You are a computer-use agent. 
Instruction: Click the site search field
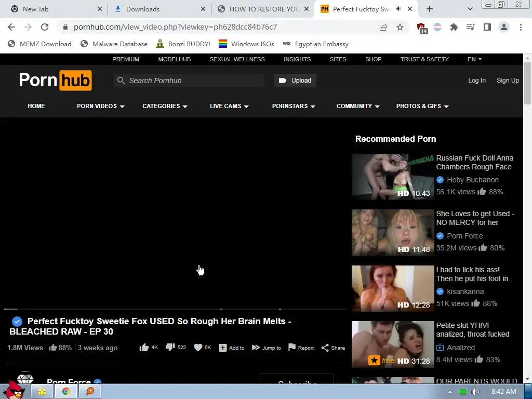(x=189, y=81)
